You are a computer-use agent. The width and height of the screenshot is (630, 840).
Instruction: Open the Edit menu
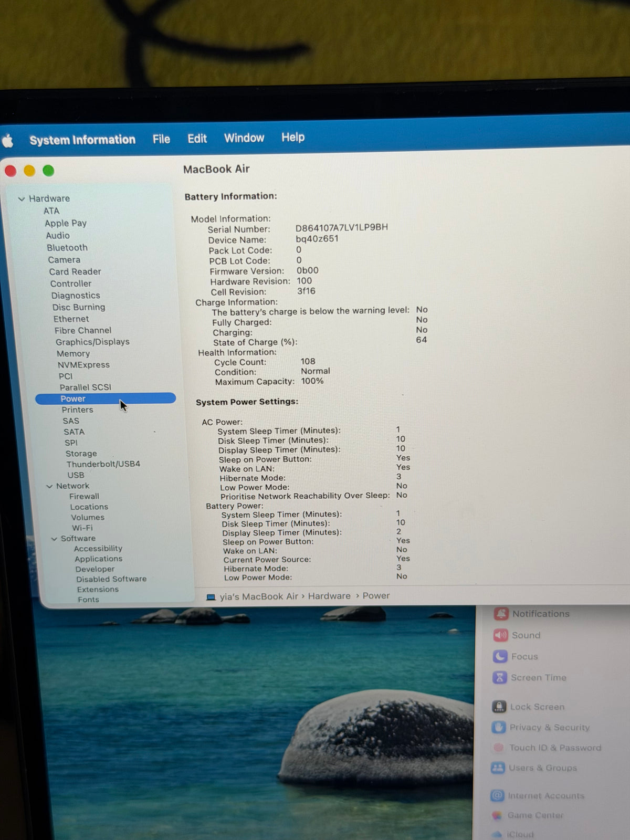click(197, 139)
